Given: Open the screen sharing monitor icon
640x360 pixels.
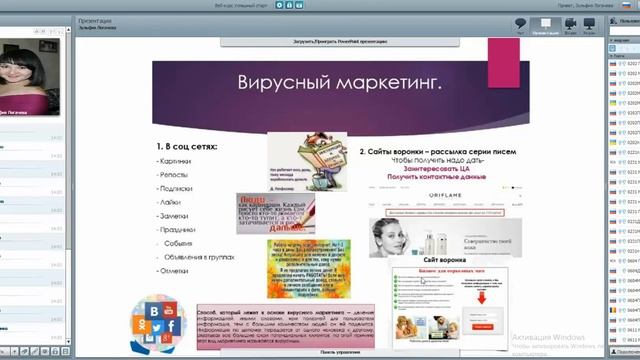Looking at the screenshot, I should coord(589,25).
